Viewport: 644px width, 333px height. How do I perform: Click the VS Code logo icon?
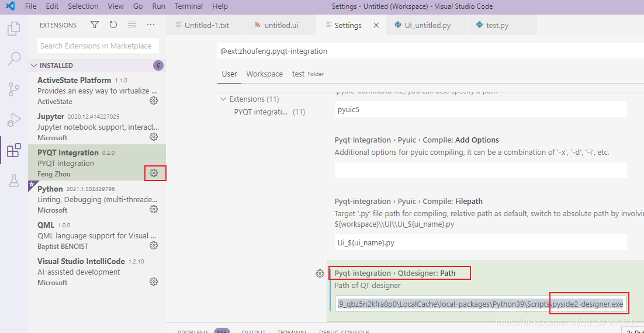pos(11,6)
